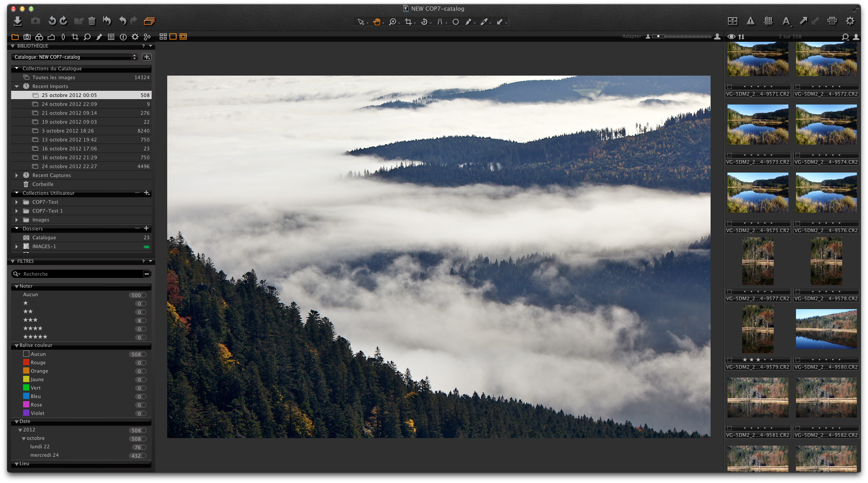Expand the IMAGES-1 folder
The width and height of the screenshot is (868, 483).
tap(17, 246)
